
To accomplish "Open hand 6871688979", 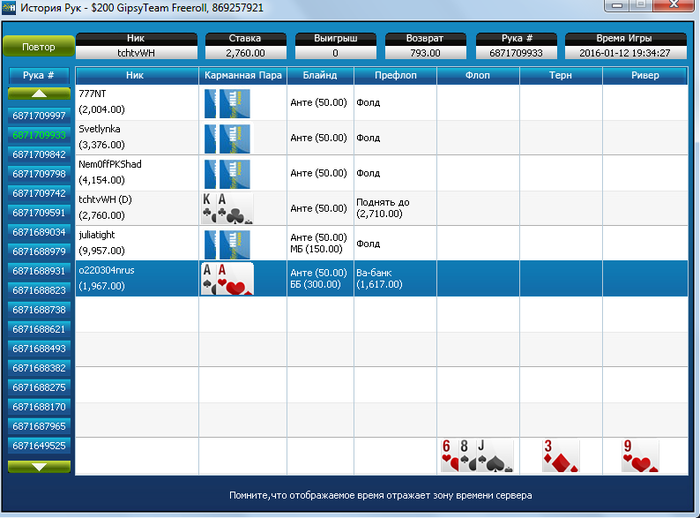I will coord(39,251).
